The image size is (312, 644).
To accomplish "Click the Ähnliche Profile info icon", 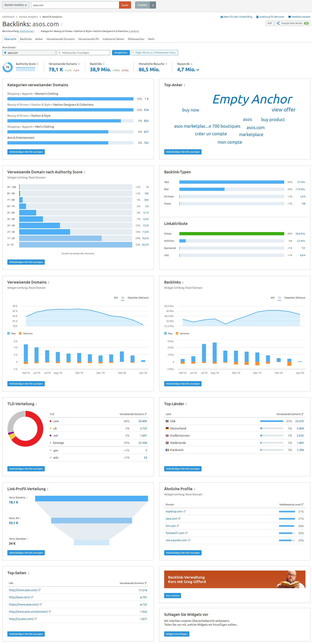I will tap(194, 489).
